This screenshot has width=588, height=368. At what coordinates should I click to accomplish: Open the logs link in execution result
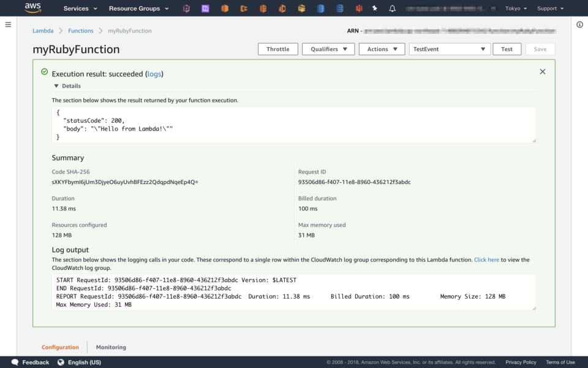tap(154, 74)
